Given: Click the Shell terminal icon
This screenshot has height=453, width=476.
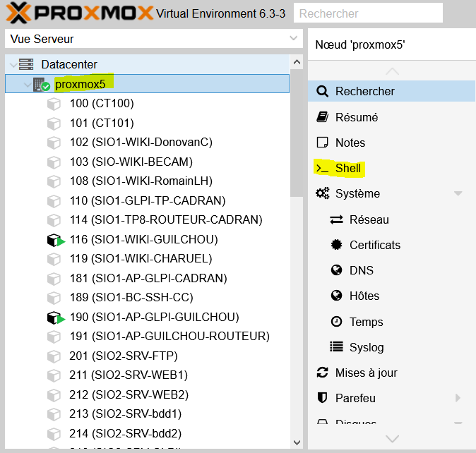Looking at the screenshot, I should 323,168.
